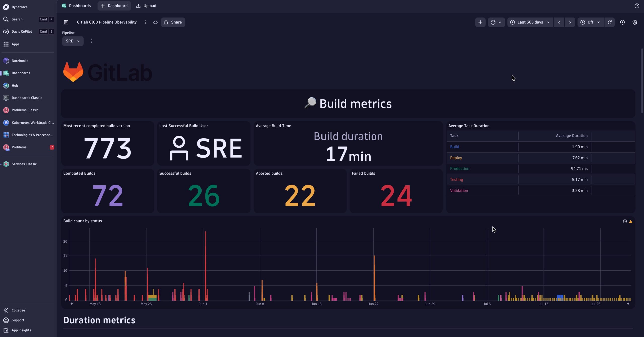Click the Upload button
The height and width of the screenshot is (337, 644).
(146, 6)
